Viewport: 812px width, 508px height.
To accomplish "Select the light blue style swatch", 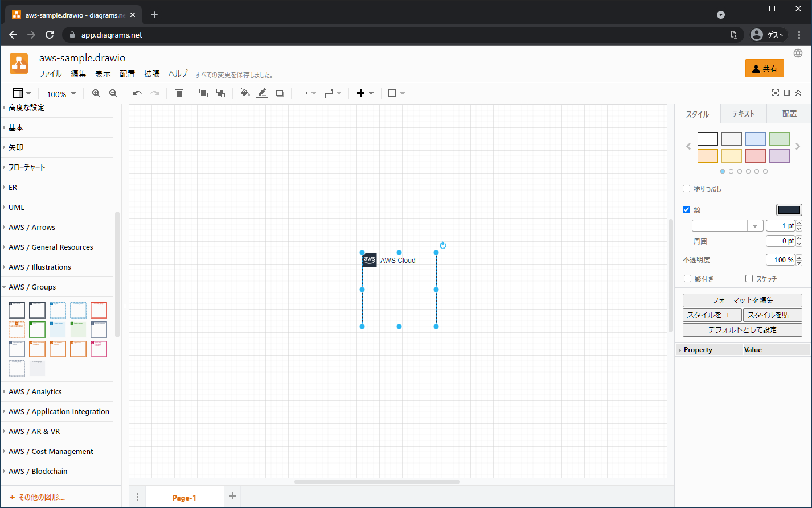I will pos(755,139).
